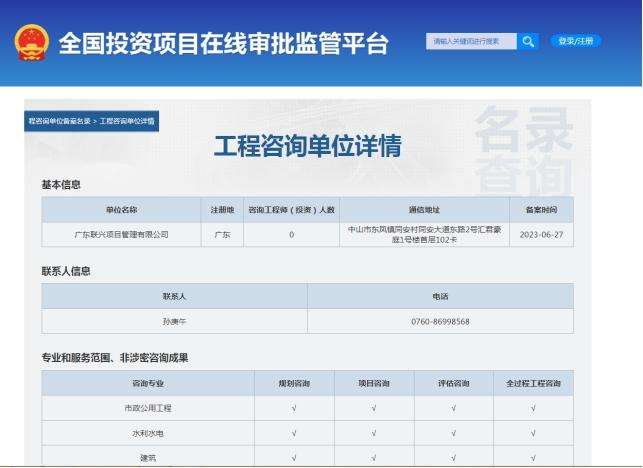Select 工程咨询单位详情 breadcrumb item
Screen dimensions: 643x468
(x=127, y=121)
